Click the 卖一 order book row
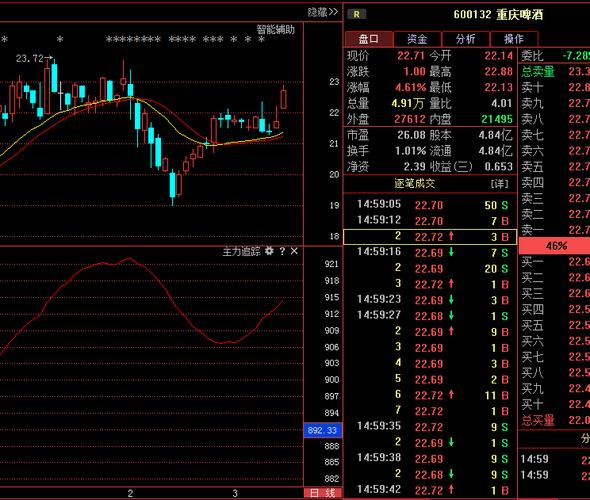The width and height of the screenshot is (590, 500). (555, 230)
